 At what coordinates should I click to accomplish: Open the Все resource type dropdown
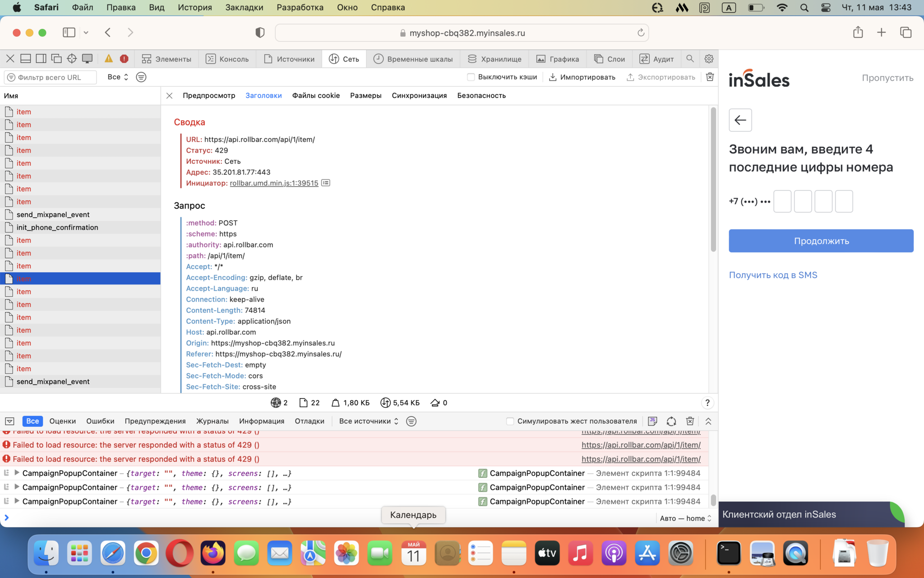coord(118,77)
